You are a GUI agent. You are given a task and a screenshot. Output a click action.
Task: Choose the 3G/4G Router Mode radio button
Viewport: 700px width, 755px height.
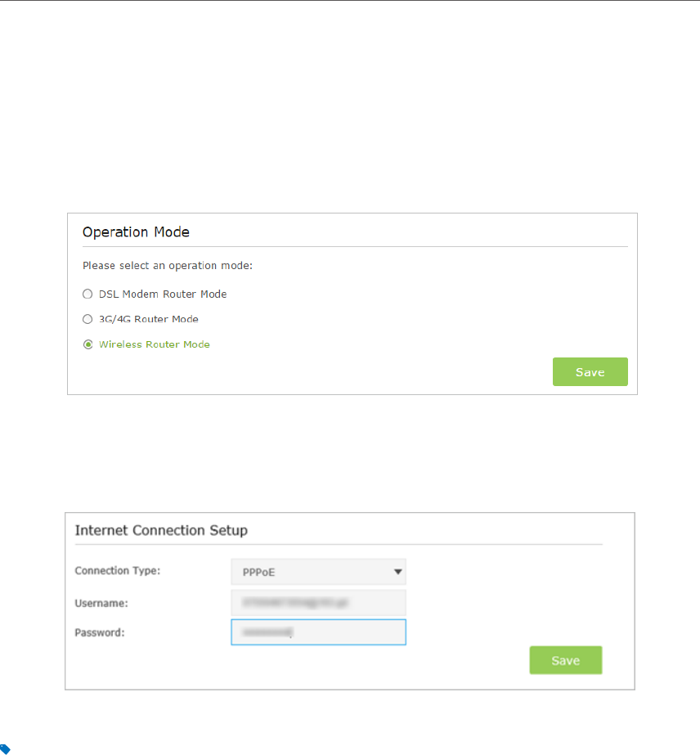[x=87, y=319]
